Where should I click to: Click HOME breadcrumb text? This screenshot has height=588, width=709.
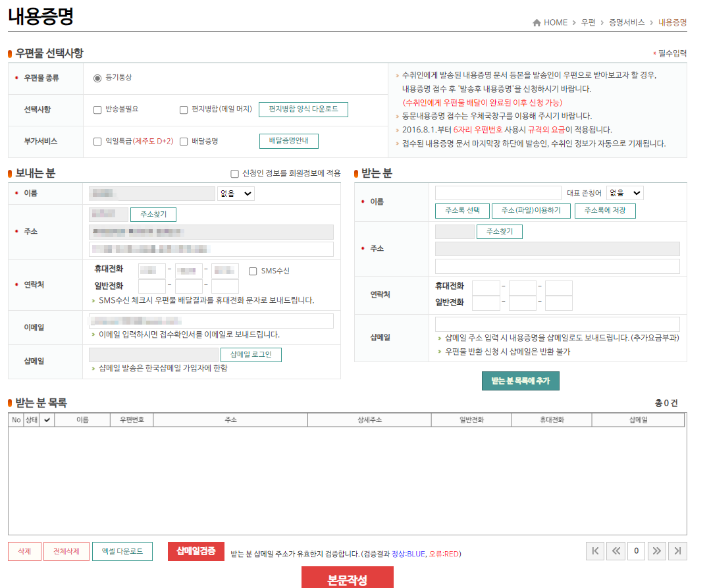pyautogui.click(x=555, y=22)
